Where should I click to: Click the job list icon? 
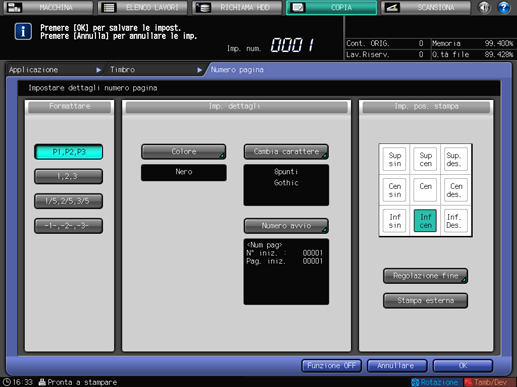[x=109, y=7]
